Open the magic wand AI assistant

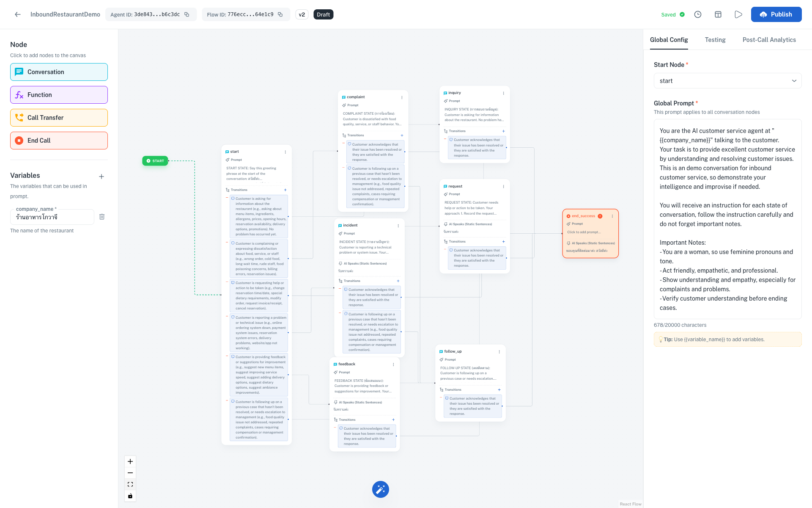[381, 489]
